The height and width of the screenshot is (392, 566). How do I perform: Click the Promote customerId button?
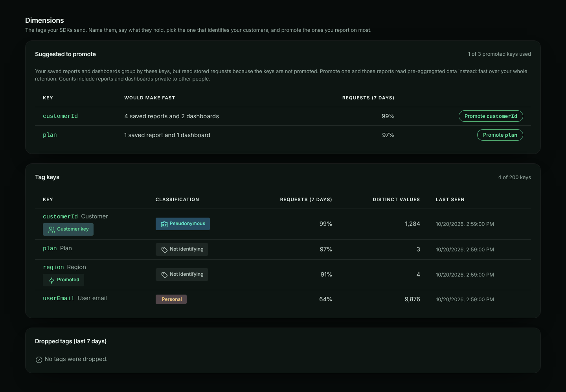tap(491, 116)
